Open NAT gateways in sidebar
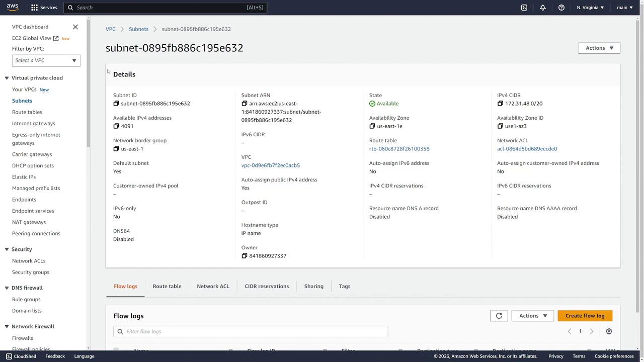This screenshot has height=362, width=644. click(x=29, y=222)
